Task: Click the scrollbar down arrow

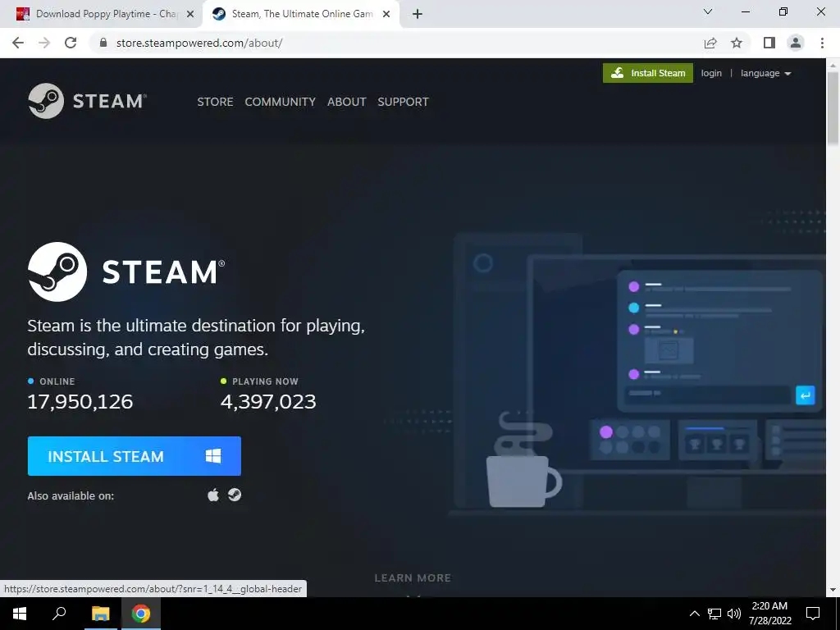Action: coord(833,590)
